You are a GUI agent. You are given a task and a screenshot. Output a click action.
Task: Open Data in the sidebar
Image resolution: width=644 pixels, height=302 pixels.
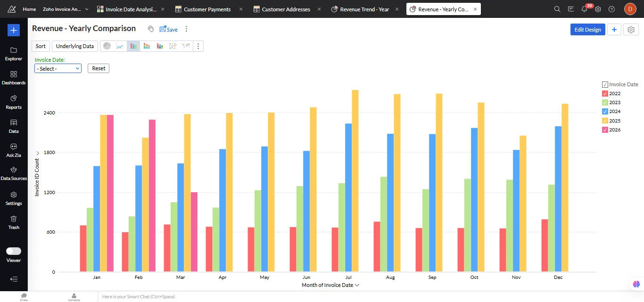pos(14,126)
